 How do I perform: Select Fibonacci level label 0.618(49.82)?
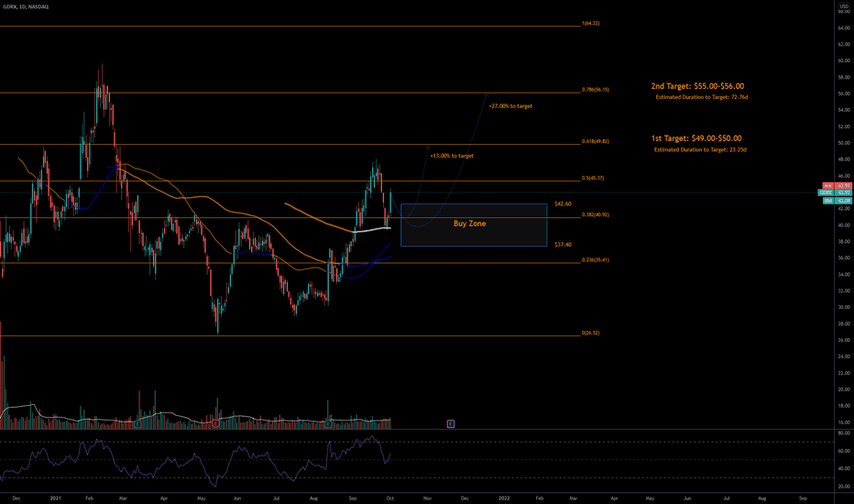596,141
